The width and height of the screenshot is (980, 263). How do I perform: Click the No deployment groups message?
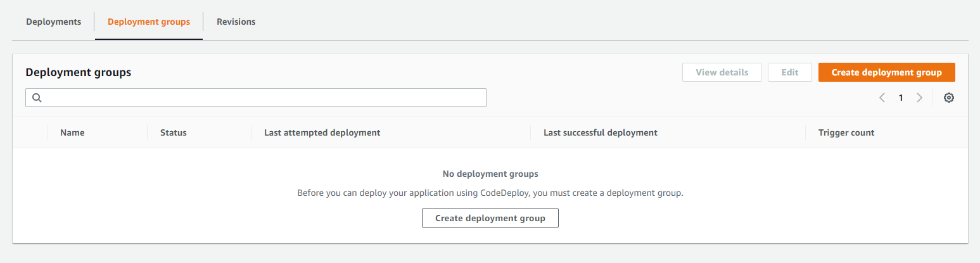tap(490, 174)
